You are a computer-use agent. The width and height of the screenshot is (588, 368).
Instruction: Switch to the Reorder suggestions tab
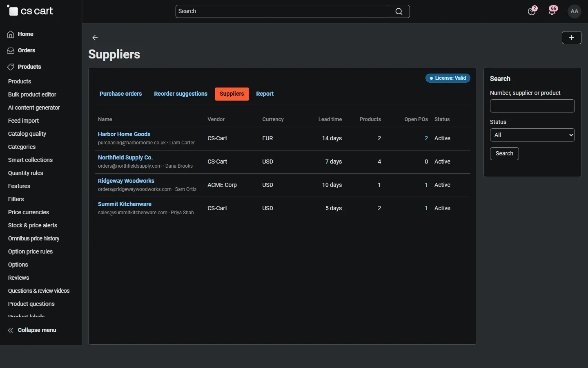pos(181,94)
